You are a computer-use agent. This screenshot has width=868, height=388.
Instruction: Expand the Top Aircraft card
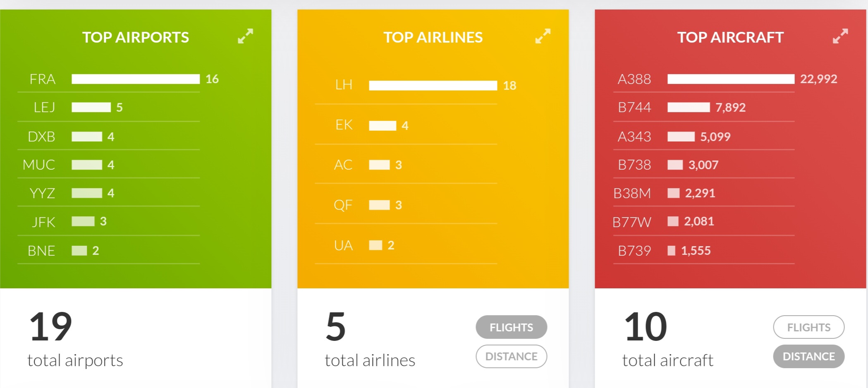pyautogui.click(x=840, y=36)
